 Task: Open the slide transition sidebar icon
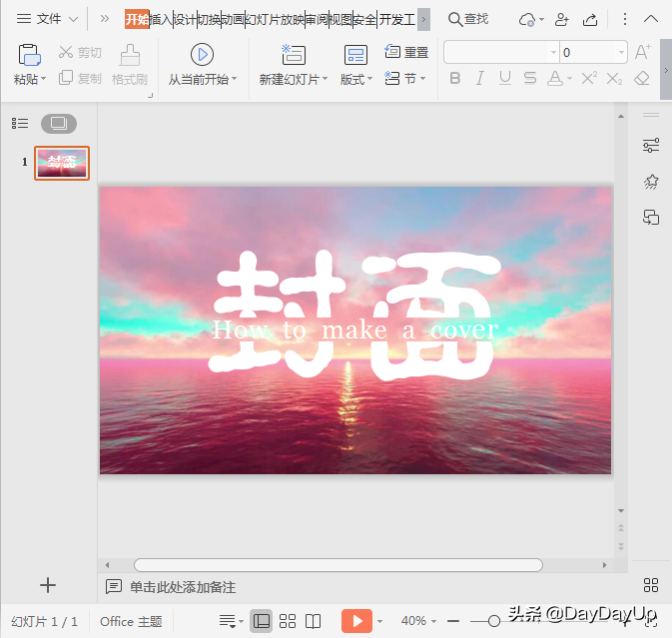(x=651, y=218)
